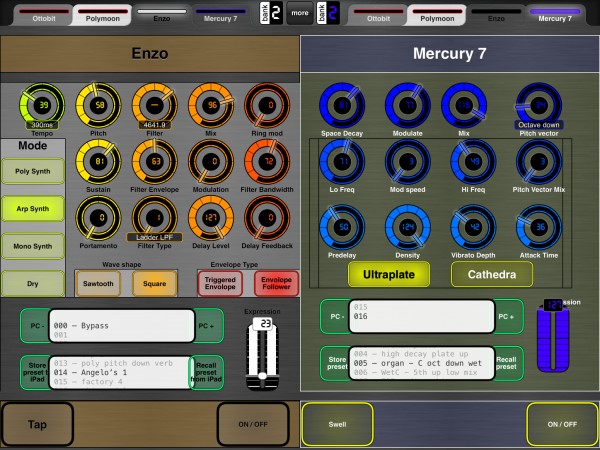600x450 pixels.
Task: Click the Lo Freq knob
Action: (x=342, y=162)
